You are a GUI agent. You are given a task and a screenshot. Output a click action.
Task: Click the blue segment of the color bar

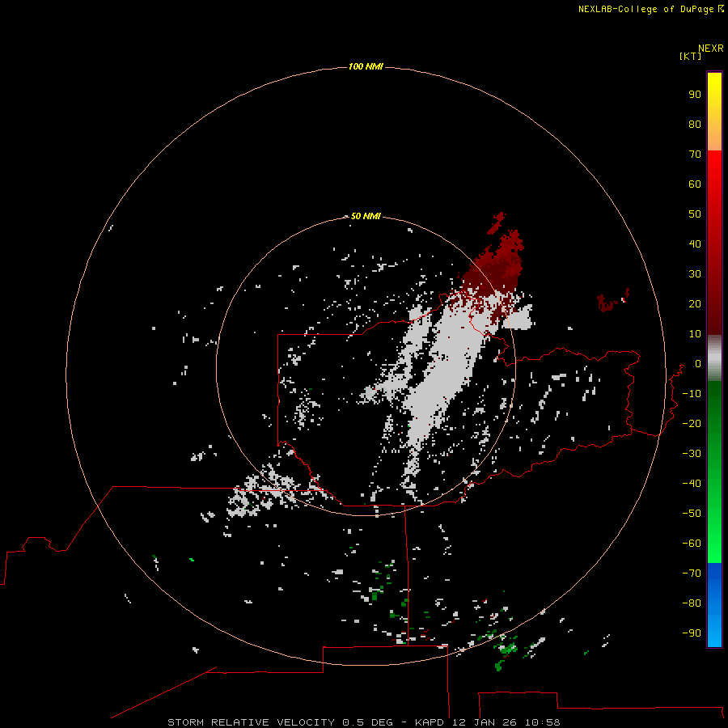(714, 604)
